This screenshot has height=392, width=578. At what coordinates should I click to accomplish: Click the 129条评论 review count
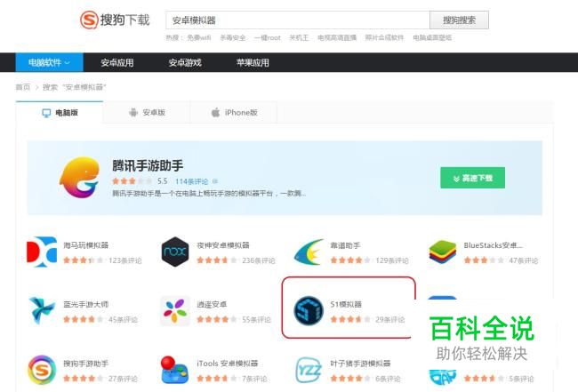pyautogui.click(x=392, y=260)
